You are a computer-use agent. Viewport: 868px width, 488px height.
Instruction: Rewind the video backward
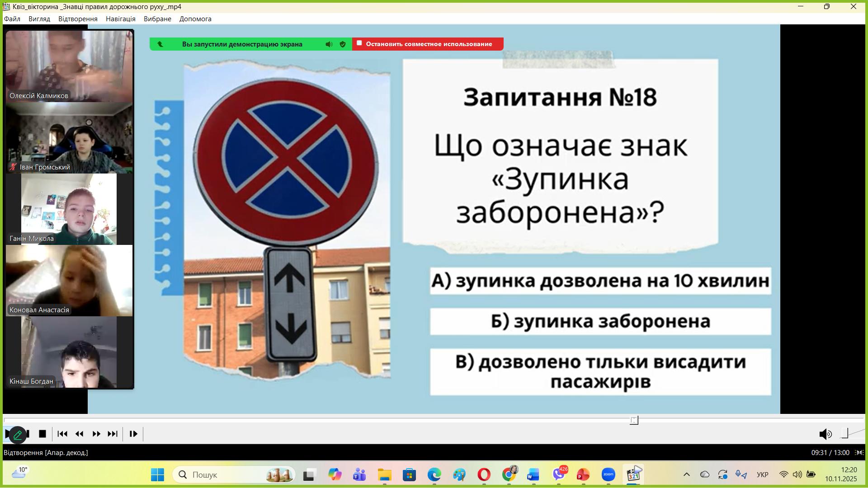click(80, 434)
